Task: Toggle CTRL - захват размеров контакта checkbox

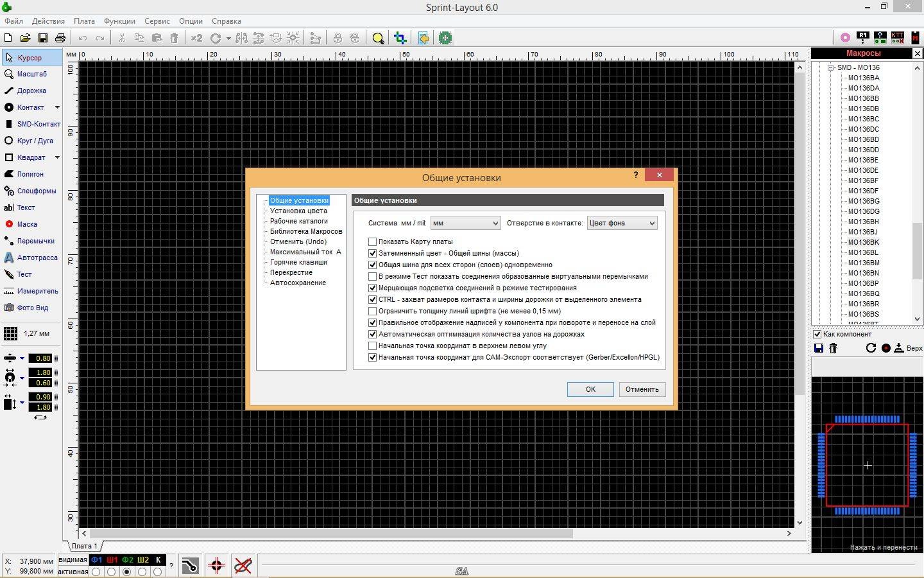Action: coord(372,299)
